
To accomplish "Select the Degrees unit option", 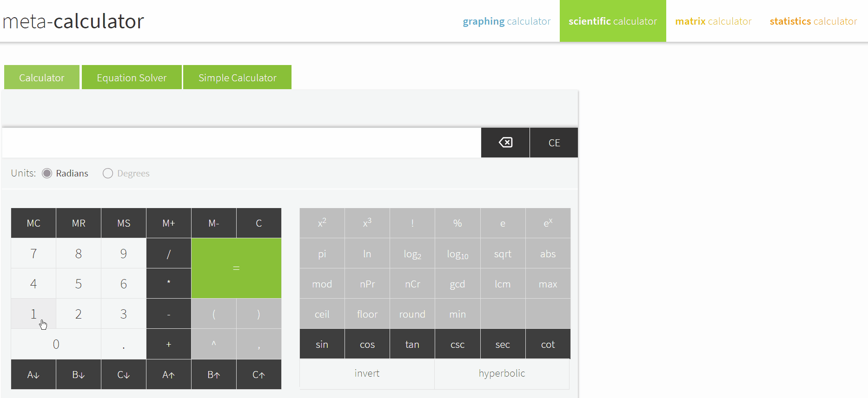I will [108, 173].
